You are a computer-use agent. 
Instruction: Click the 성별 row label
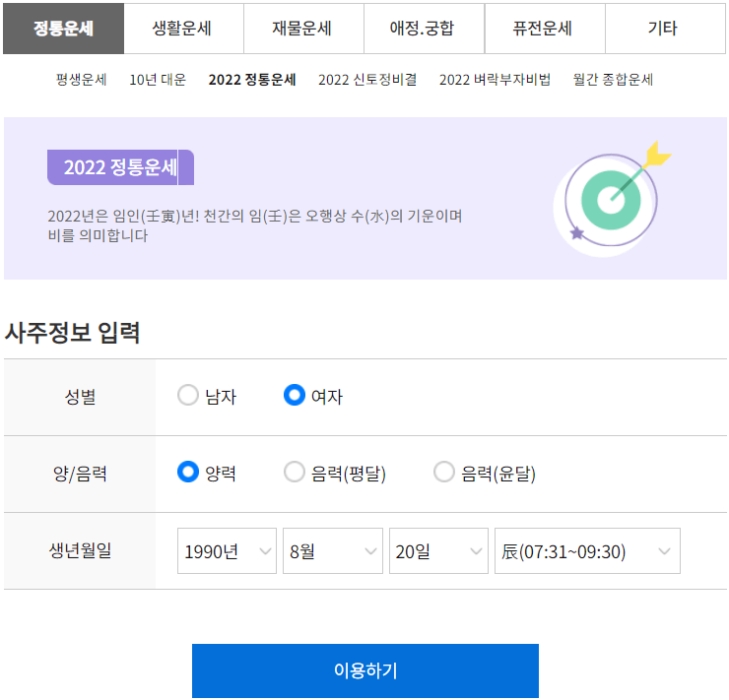pyautogui.click(x=80, y=397)
